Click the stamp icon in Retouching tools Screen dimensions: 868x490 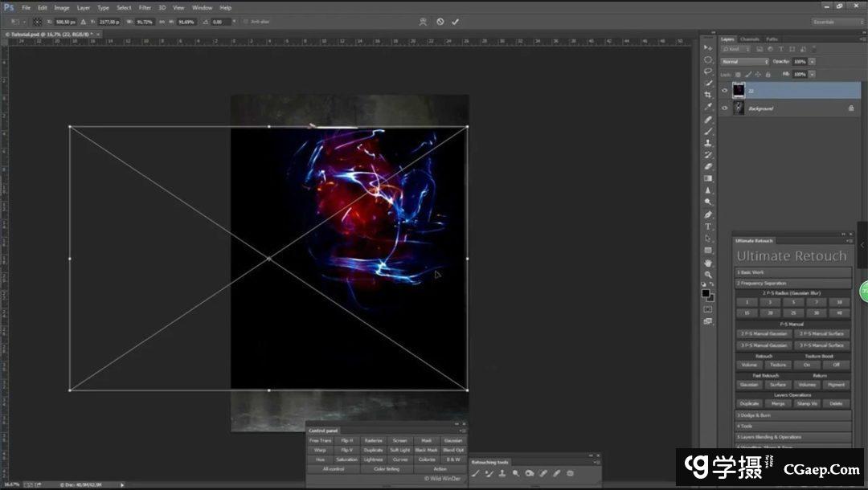pyautogui.click(x=502, y=473)
